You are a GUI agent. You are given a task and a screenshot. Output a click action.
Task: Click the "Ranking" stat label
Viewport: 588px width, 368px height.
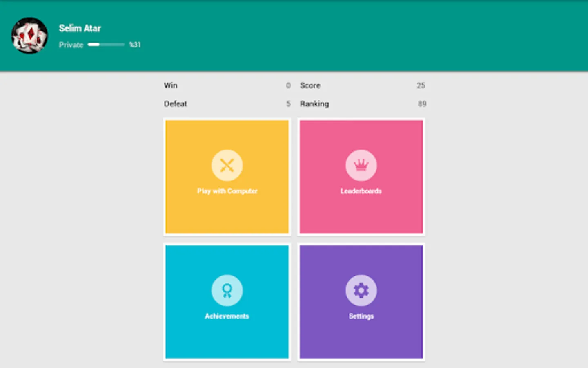pos(314,104)
